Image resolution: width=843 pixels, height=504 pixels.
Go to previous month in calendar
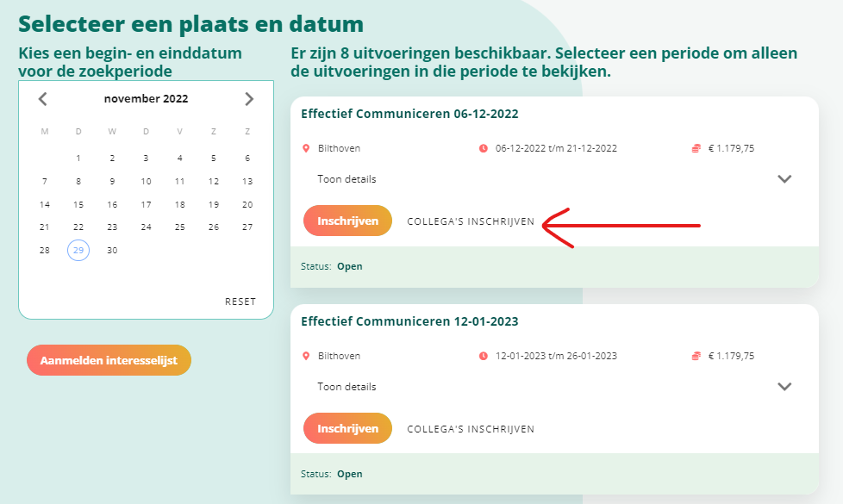[43, 99]
